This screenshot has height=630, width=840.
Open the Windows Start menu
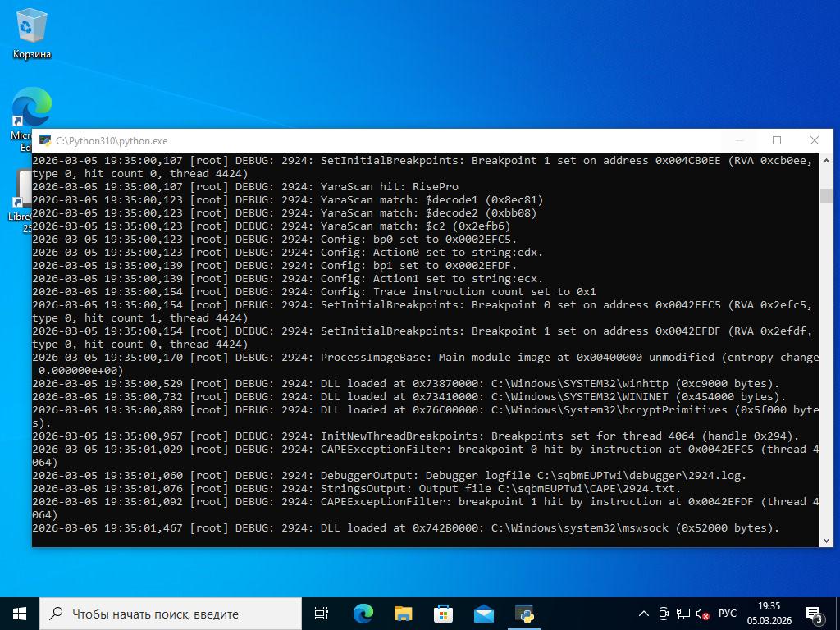coord(20,614)
